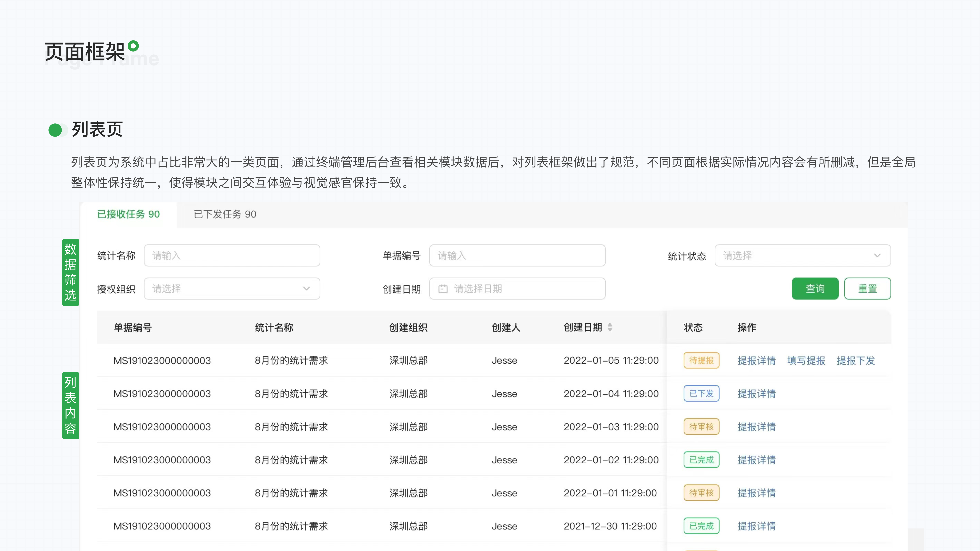
Task: Sort by 创建日期 using sort arrows
Action: [x=610, y=327]
